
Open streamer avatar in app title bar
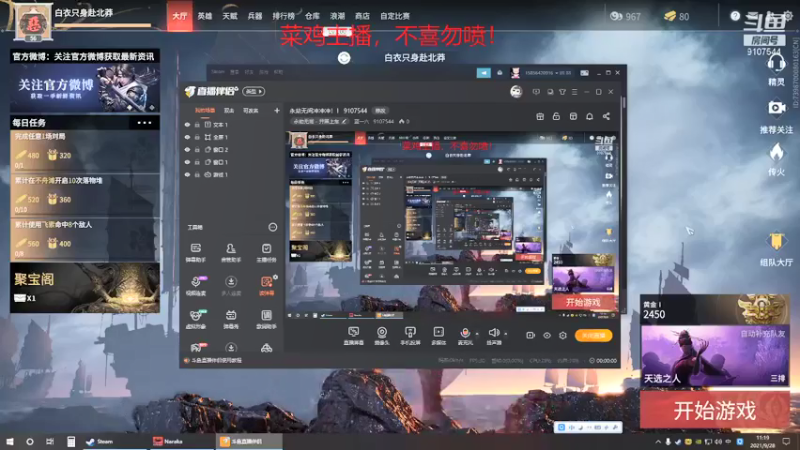point(516,91)
